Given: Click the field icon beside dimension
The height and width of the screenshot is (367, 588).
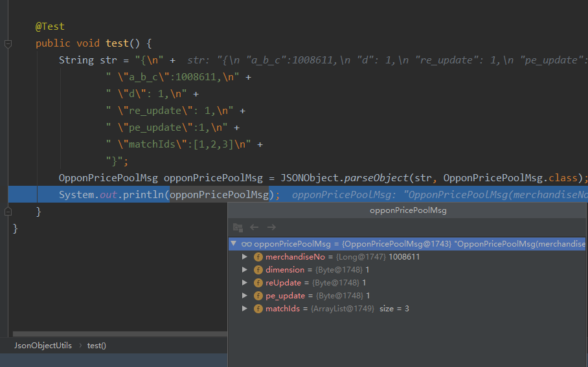Looking at the screenshot, I should click(x=258, y=270).
